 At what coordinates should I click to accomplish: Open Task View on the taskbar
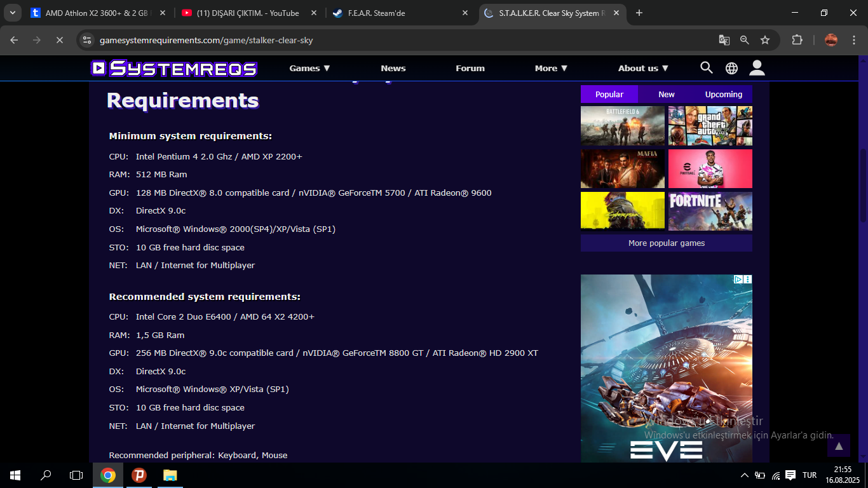(76, 475)
